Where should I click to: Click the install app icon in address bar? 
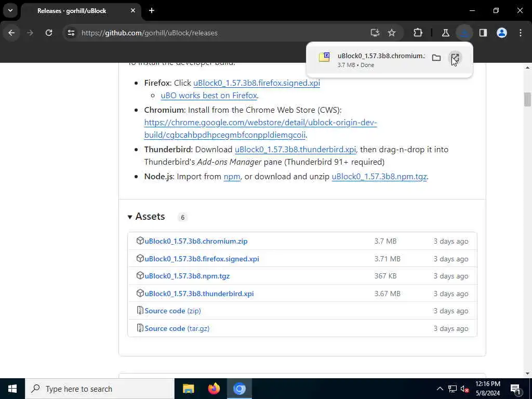(x=375, y=33)
